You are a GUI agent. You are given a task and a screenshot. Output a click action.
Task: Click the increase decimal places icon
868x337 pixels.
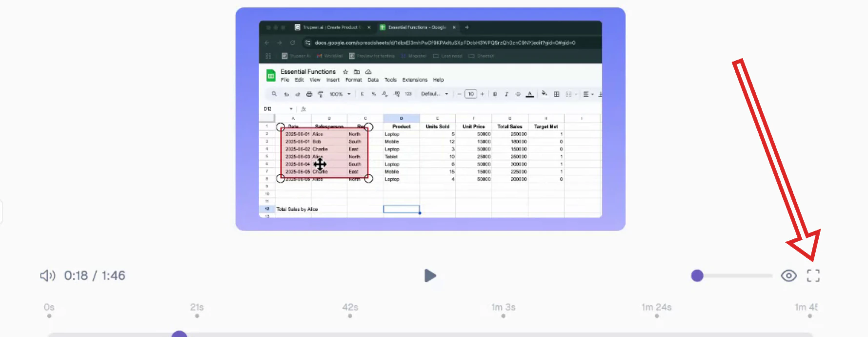397,94
